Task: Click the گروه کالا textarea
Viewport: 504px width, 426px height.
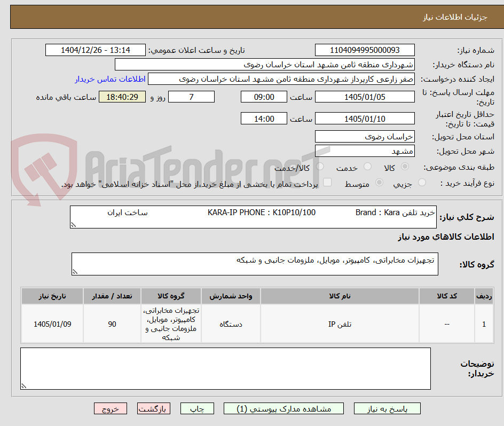Action: pyautogui.click(x=255, y=264)
